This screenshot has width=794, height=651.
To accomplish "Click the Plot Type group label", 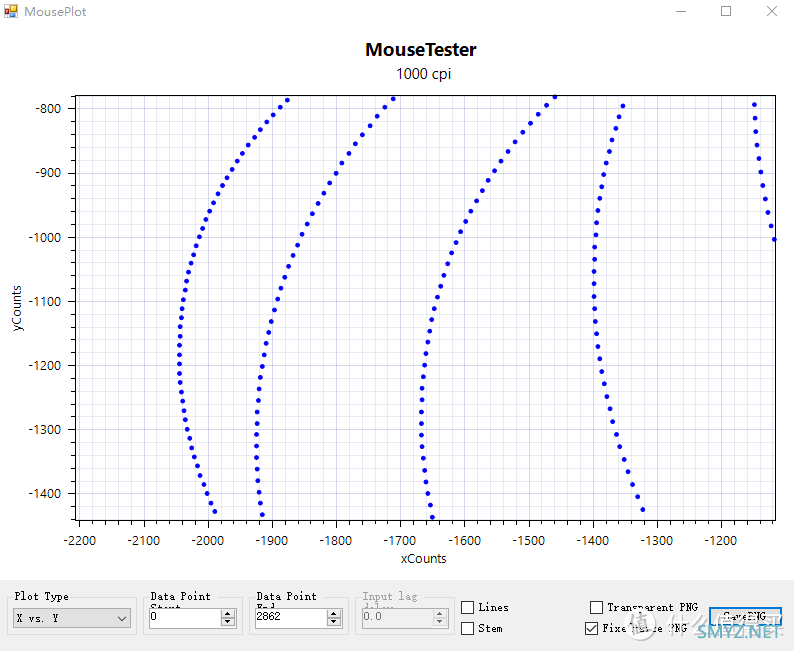I will pyautogui.click(x=42, y=596).
